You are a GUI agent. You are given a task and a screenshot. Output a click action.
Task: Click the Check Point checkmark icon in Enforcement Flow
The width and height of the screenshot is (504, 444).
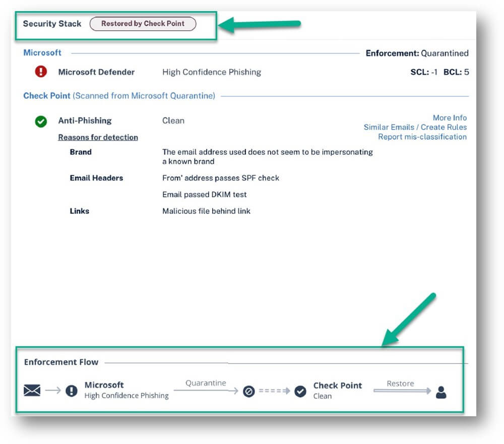point(300,391)
